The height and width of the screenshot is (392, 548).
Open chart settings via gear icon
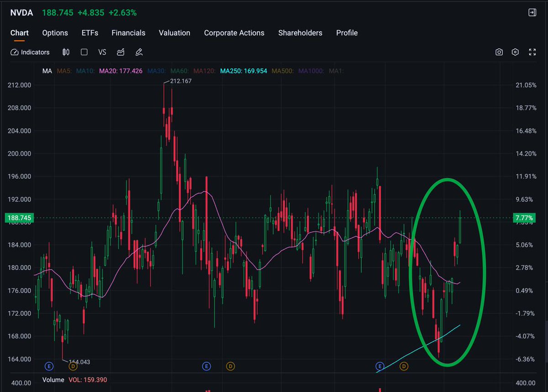(x=515, y=52)
